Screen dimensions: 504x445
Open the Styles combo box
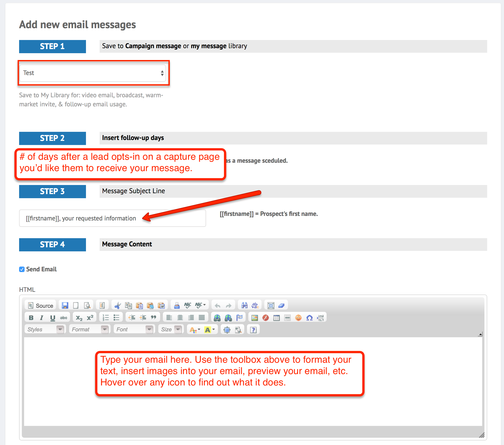[x=45, y=330]
